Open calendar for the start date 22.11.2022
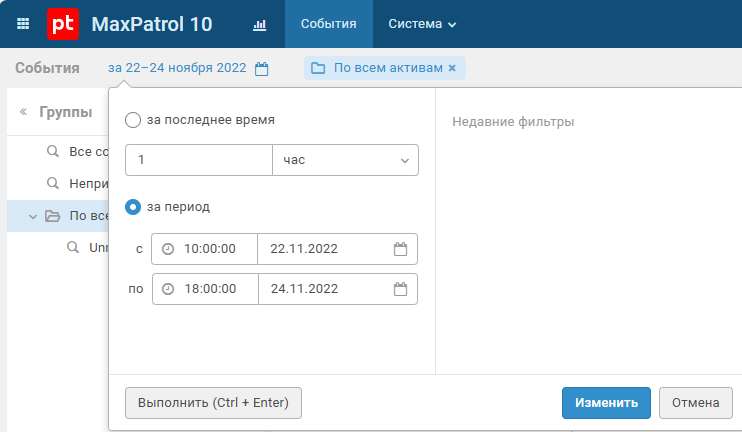 400,249
